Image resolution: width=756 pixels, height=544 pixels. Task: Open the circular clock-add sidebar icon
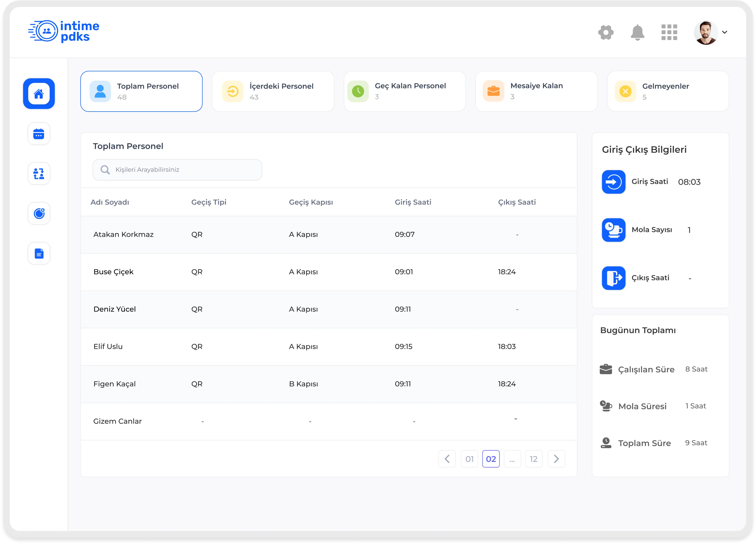pos(39,213)
